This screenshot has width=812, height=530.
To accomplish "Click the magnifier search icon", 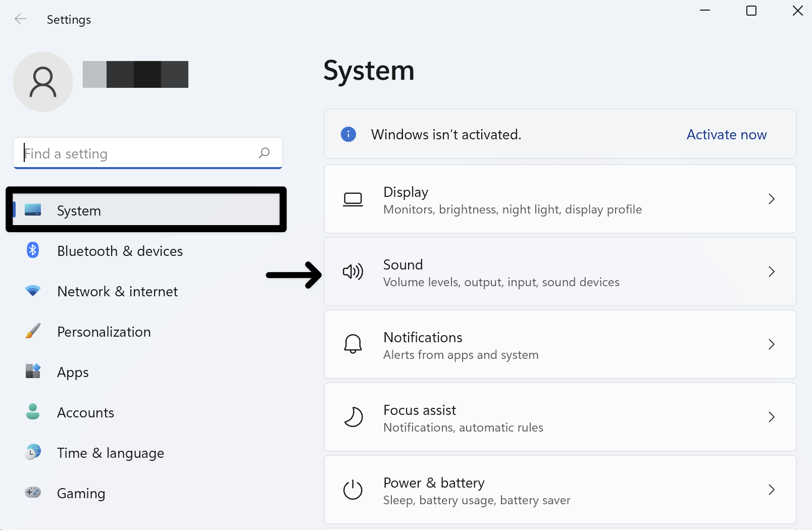I will click(264, 152).
